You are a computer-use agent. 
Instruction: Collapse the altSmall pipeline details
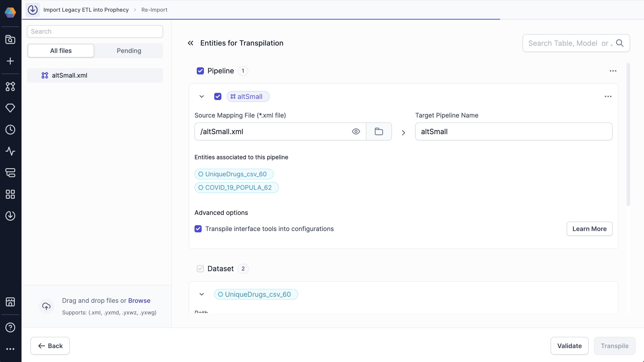click(201, 96)
